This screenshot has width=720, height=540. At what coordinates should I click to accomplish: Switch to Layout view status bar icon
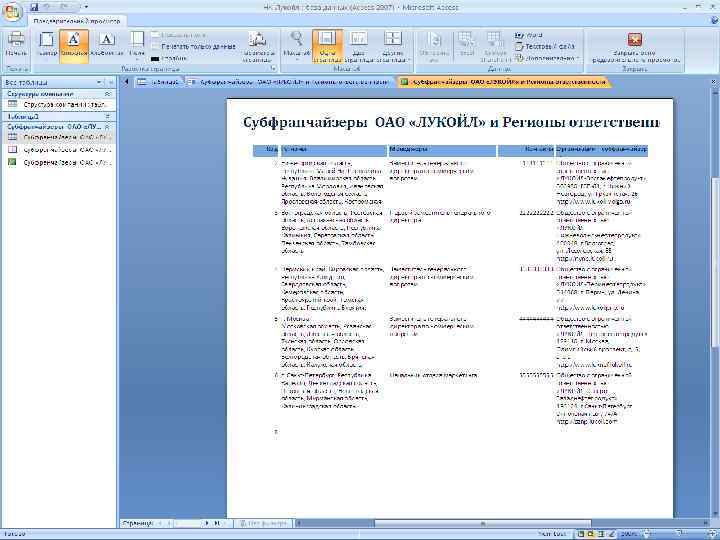click(601, 534)
